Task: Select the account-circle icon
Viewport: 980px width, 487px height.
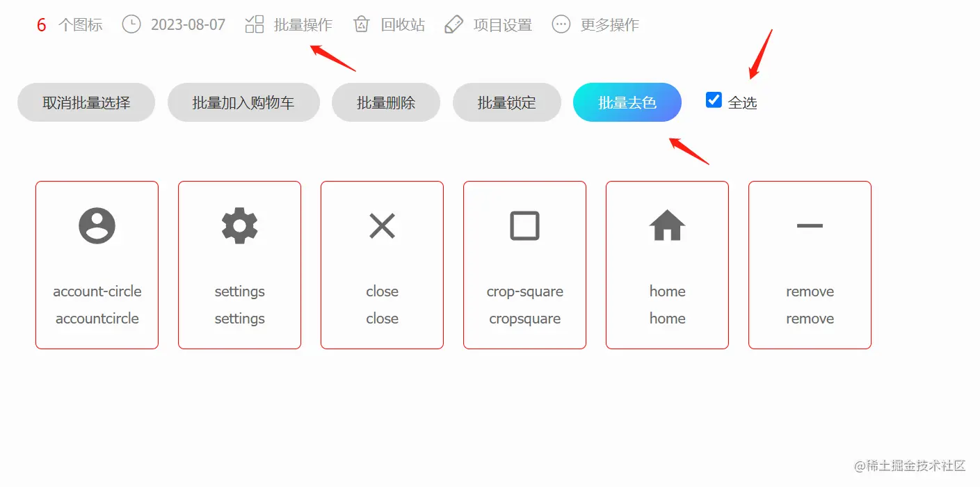Action: pyautogui.click(x=97, y=226)
